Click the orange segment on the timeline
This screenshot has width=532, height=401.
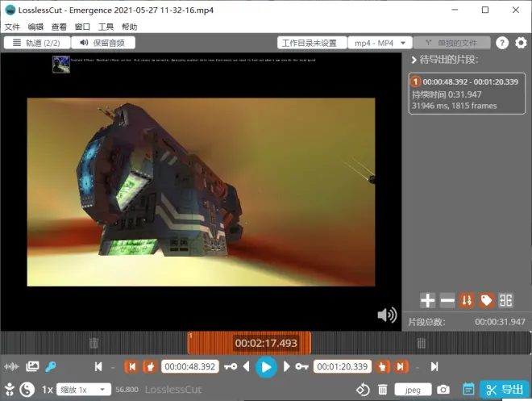tap(249, 343)
